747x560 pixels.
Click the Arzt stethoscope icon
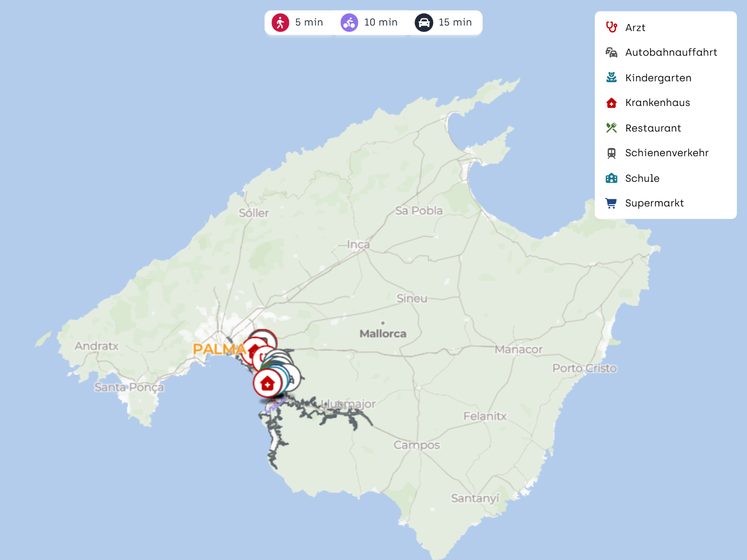tap(611, 27)
